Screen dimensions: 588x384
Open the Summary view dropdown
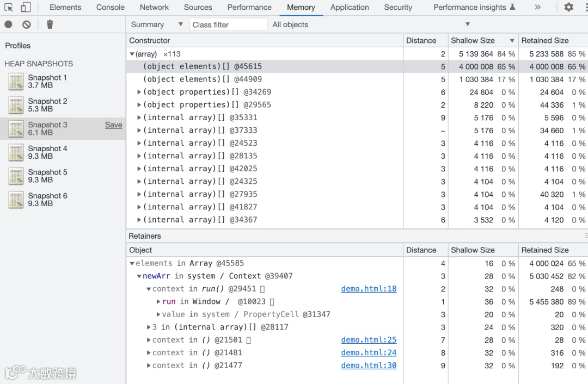pyautogui.click(x=157, y=24)
